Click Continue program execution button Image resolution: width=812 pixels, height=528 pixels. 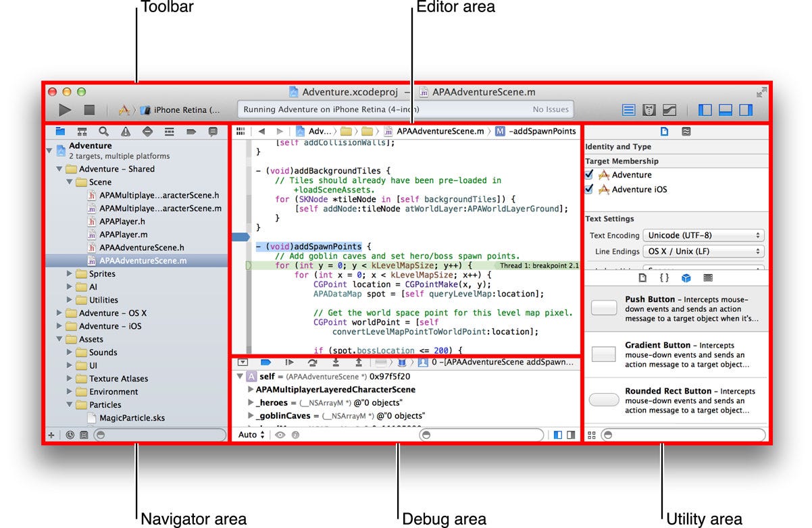click(x=289, y=363)
